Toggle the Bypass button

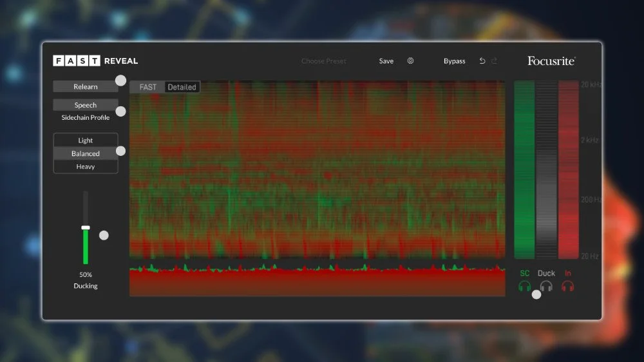[454, 61]
